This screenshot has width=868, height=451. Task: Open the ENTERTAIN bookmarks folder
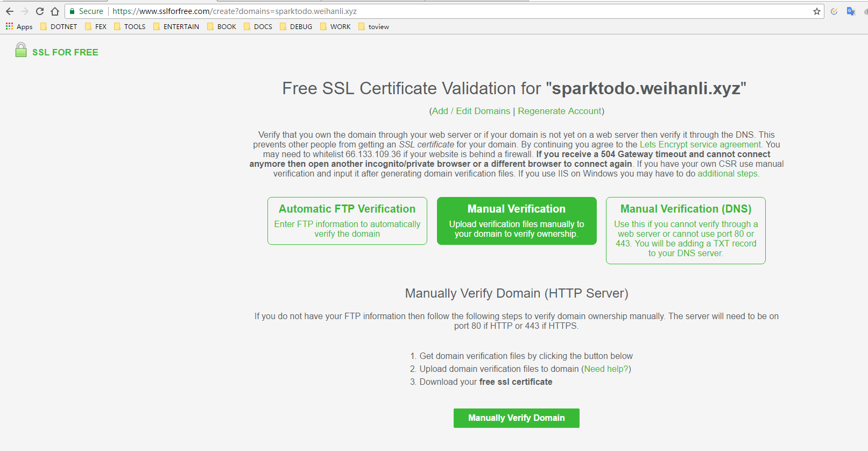176,26
